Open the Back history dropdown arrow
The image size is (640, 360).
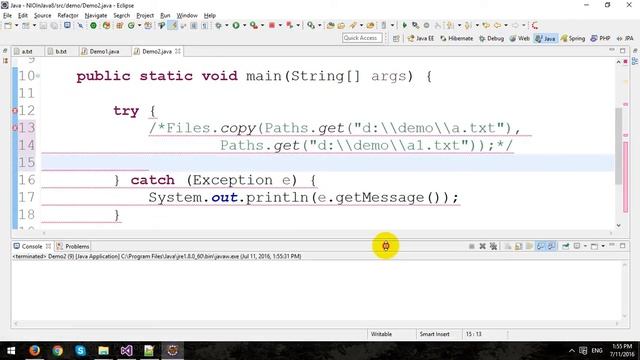(x=506, y=25)
